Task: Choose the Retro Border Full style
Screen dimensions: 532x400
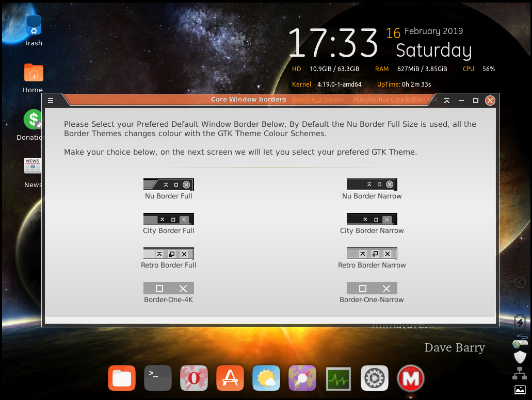Action: click(169, 253)
